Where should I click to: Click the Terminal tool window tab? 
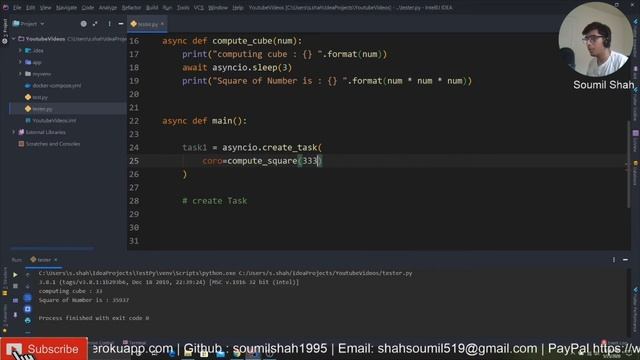pos(135,342)
